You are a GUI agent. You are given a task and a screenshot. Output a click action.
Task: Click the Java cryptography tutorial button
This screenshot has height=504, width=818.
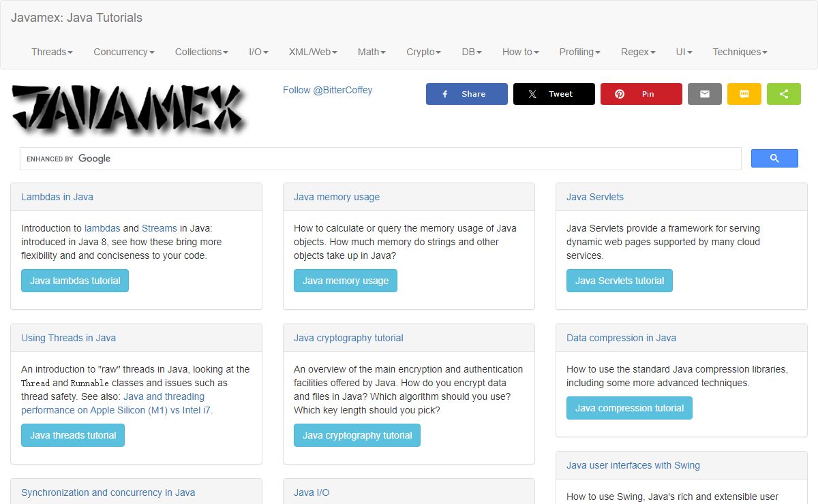coord(357,435)
